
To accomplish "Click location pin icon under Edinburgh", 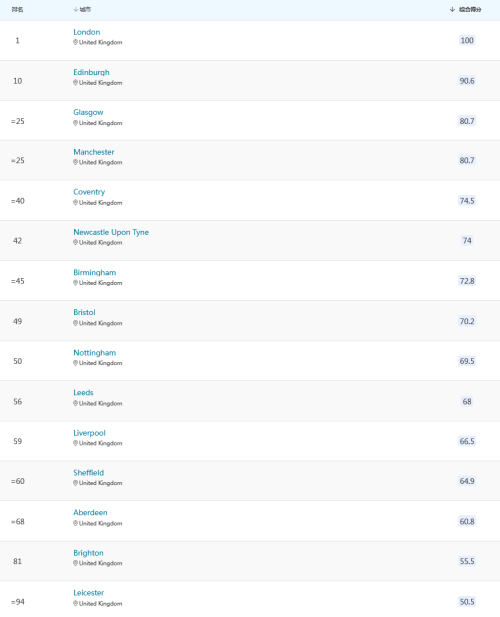I will coord(75,83).
